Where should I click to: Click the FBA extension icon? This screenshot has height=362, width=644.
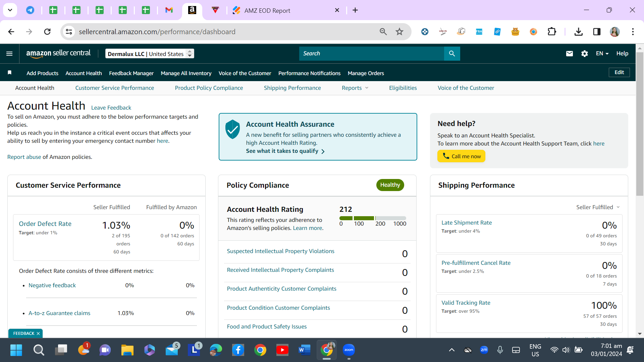(479, 32)
